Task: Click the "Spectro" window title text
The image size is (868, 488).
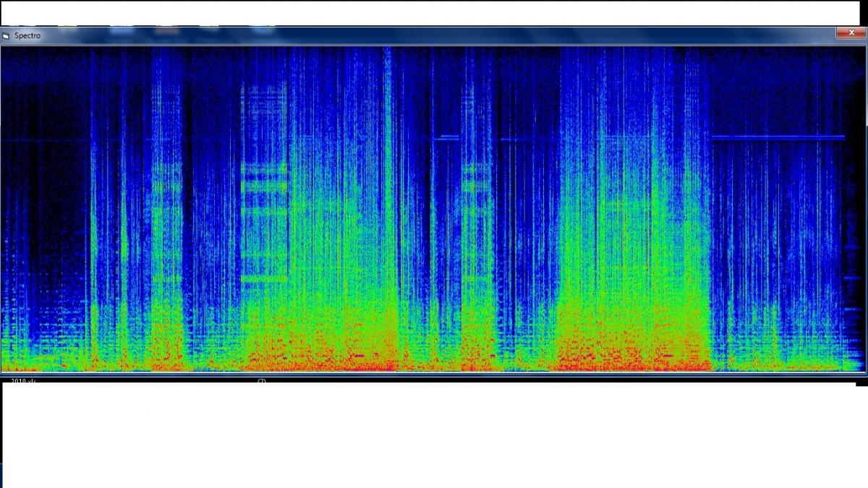Action: click(x=27, y=35)
